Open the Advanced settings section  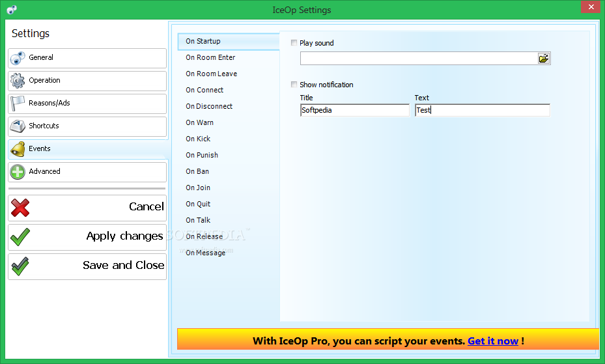tap(87, 172)
